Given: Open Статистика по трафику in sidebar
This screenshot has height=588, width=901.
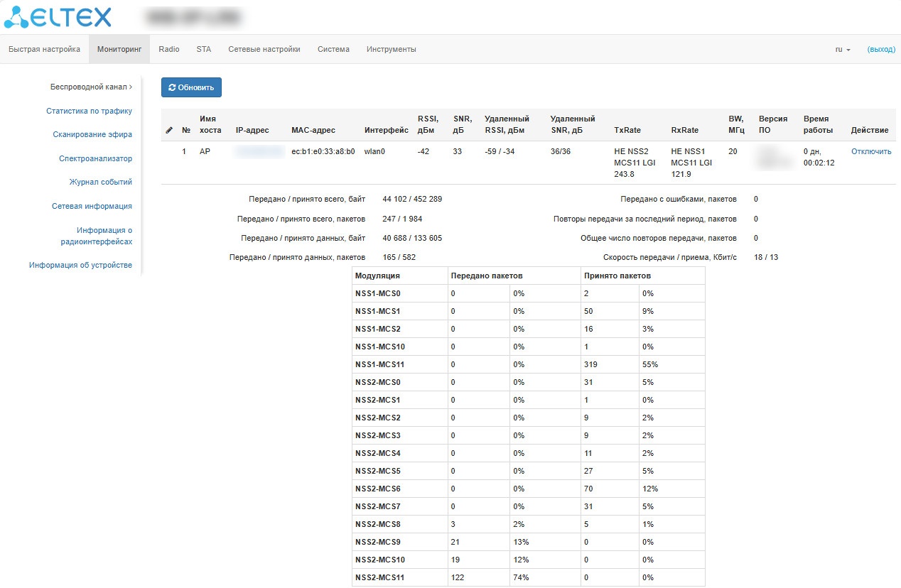Looking at the screenshot, I should [x=89, y=111].
